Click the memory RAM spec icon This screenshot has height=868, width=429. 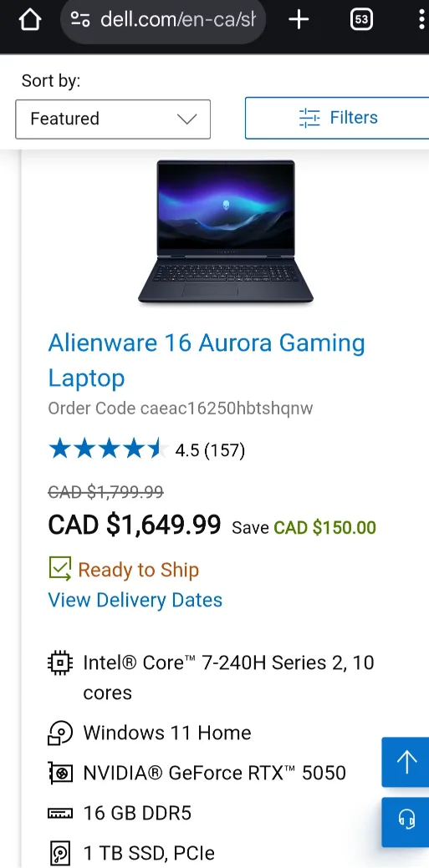(x=60, y=813)
